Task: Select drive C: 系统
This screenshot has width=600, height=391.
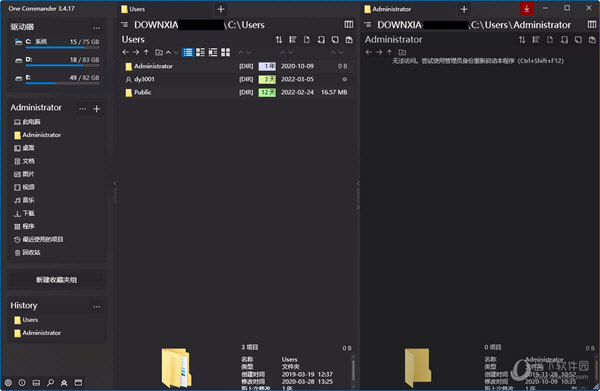Action: pos(57,43)
